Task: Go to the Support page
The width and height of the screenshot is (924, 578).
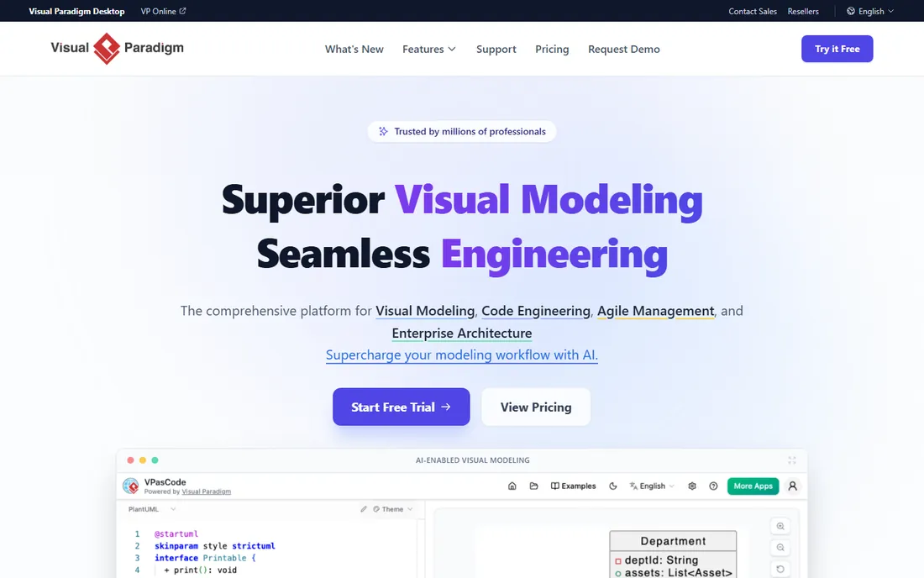Action: (496, 49)
